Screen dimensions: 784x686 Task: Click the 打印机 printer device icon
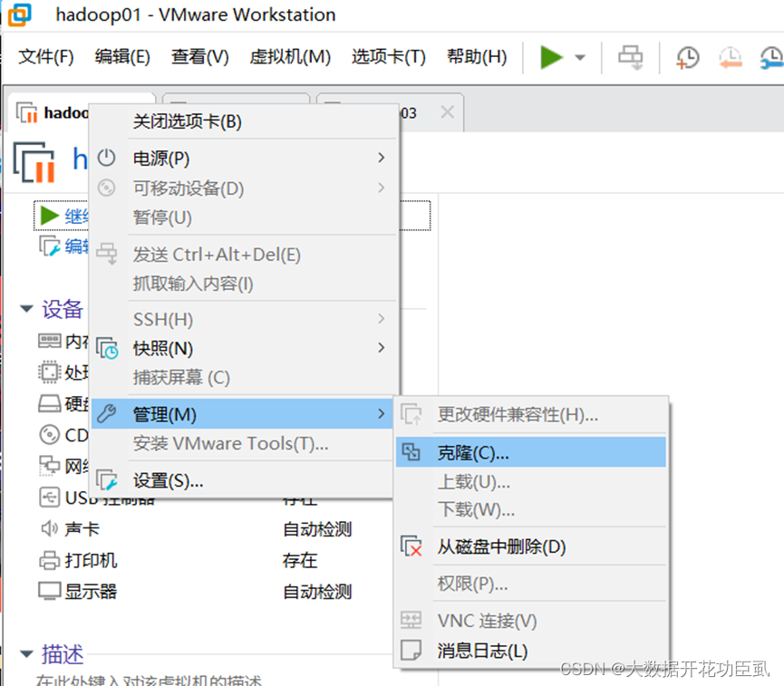point(50,562)
